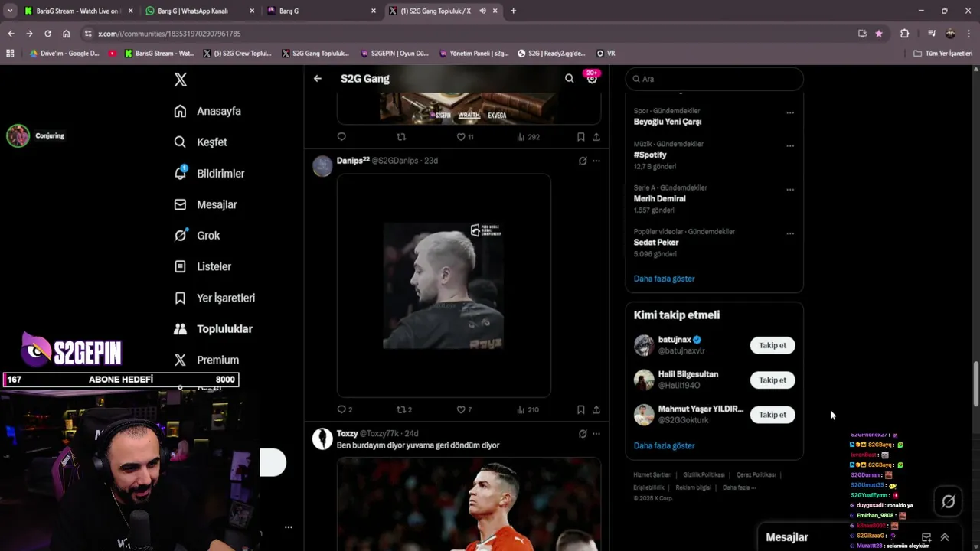Open Grok from the sidebar
The height and width of the screenshot is (551, 980).
click(x=197, y=236)
